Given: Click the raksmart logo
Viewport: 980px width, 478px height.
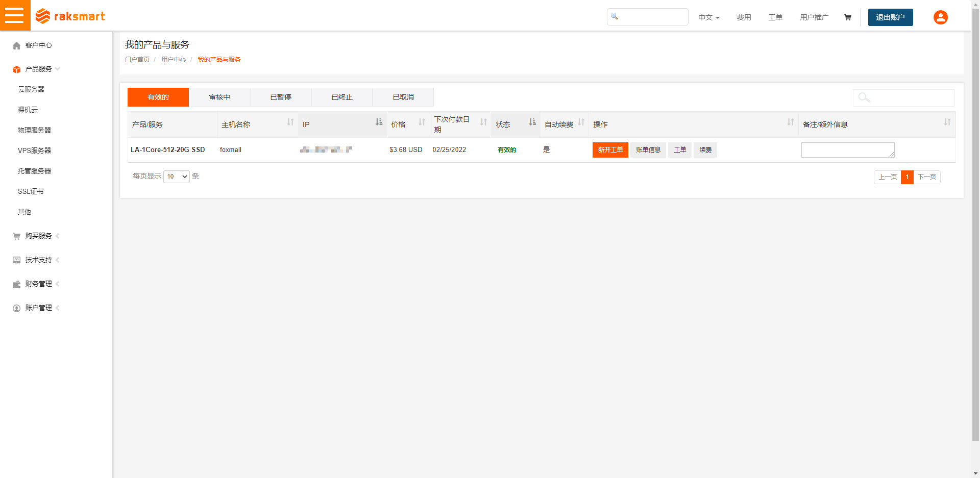Looking at the screenshot, I should pos(70,16).
